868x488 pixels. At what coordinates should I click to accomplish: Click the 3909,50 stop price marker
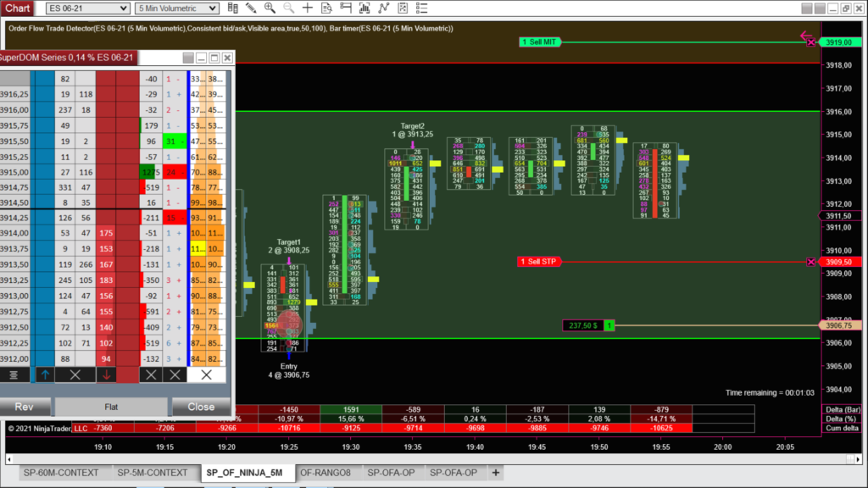click(x=840, y=262)
